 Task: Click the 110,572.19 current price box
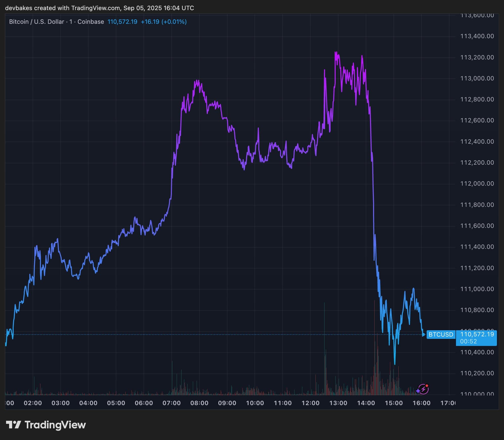click(477, 334)
